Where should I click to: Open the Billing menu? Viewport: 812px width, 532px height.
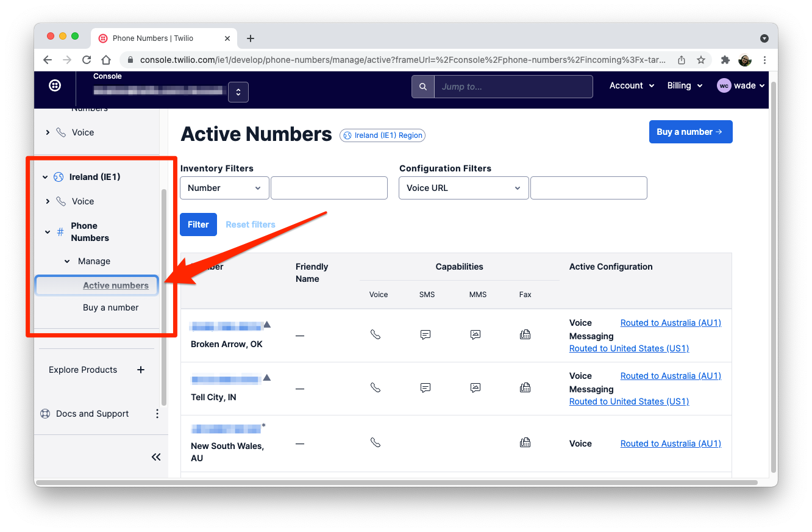[x=684, y=85]
